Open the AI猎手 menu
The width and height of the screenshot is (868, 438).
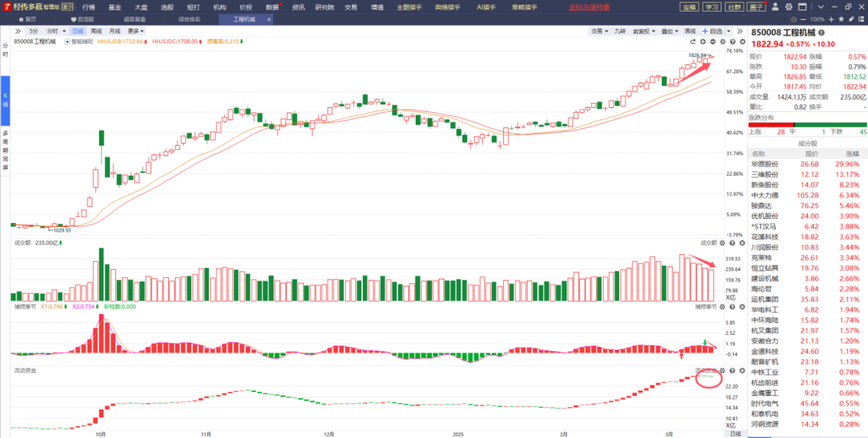[x=486, y=7]
